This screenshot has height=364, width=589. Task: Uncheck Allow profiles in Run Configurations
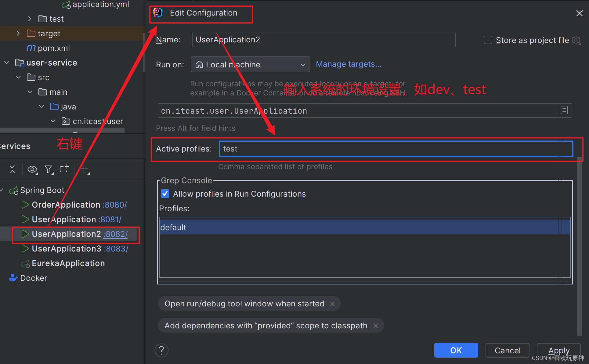[x=165, y=194]
